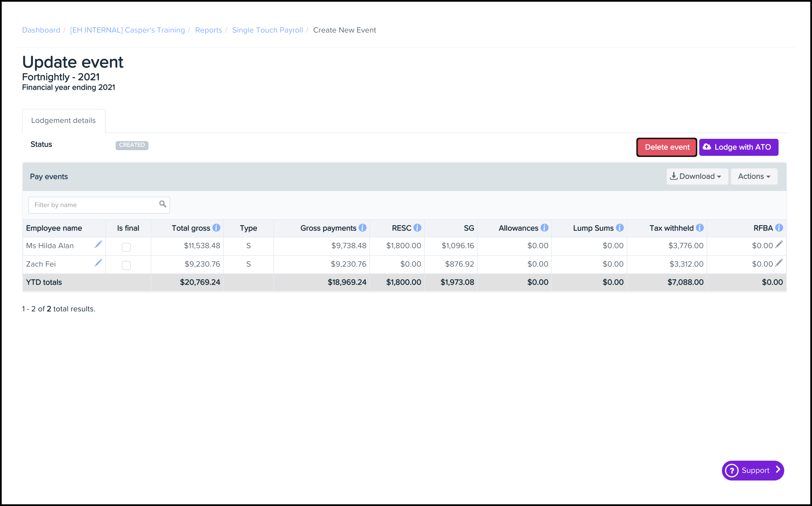
Task: Edit Ms Hilda Alan with the pencil icon
Action: [98, 245]
